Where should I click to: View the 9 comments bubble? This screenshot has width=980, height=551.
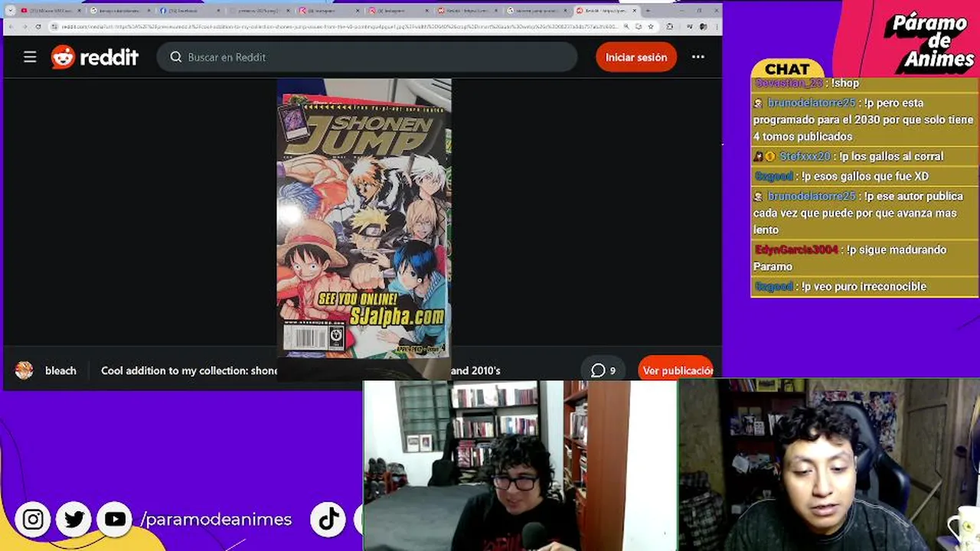coord(603,370)
